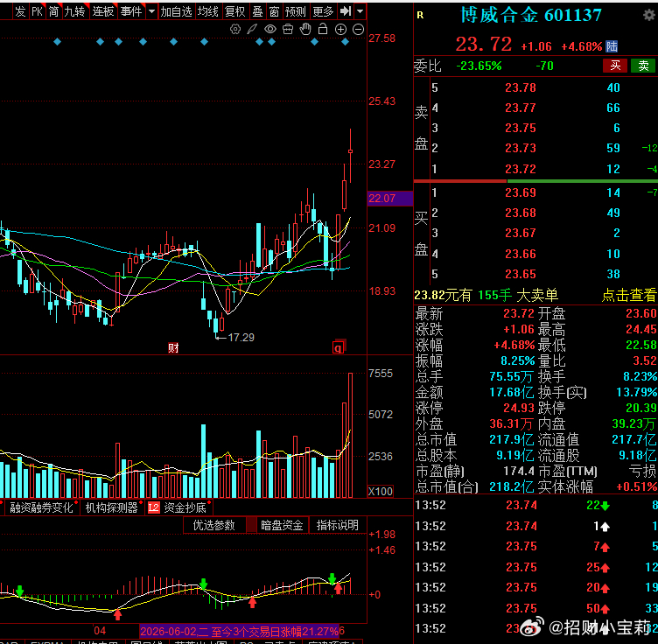Click the green 卖 sell button
This screenshot has height=644, width=658.
[643, 66]
